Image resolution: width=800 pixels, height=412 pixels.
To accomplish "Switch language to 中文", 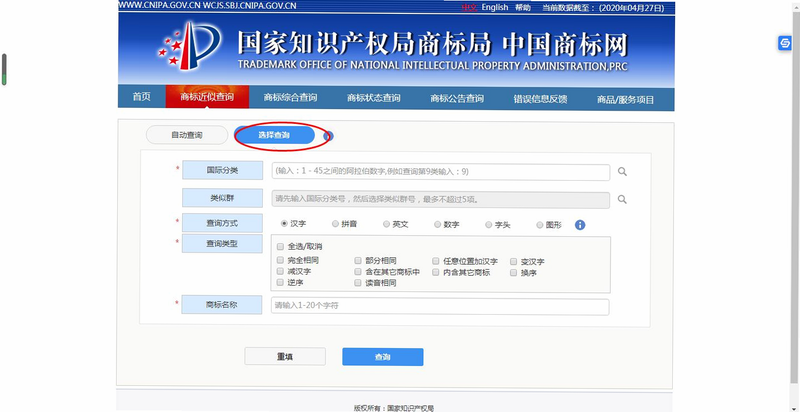I will click(469, 8).
